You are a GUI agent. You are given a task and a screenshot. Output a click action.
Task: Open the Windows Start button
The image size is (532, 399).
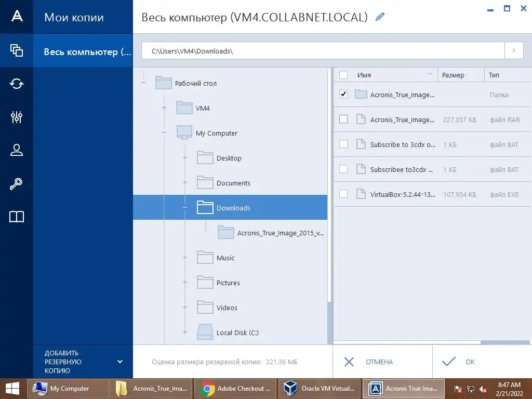pyautogui.click(x=12, y=389)
